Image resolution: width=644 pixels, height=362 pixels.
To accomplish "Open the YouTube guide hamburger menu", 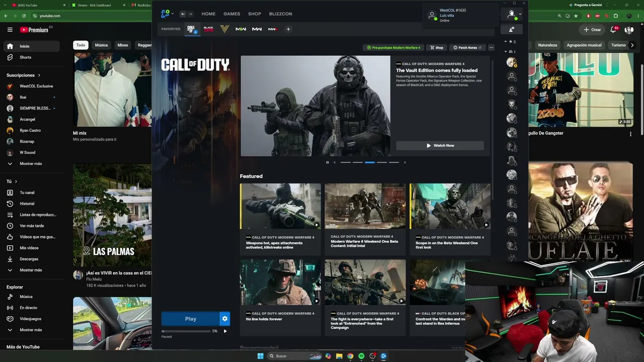I will (x=10, y=30).
